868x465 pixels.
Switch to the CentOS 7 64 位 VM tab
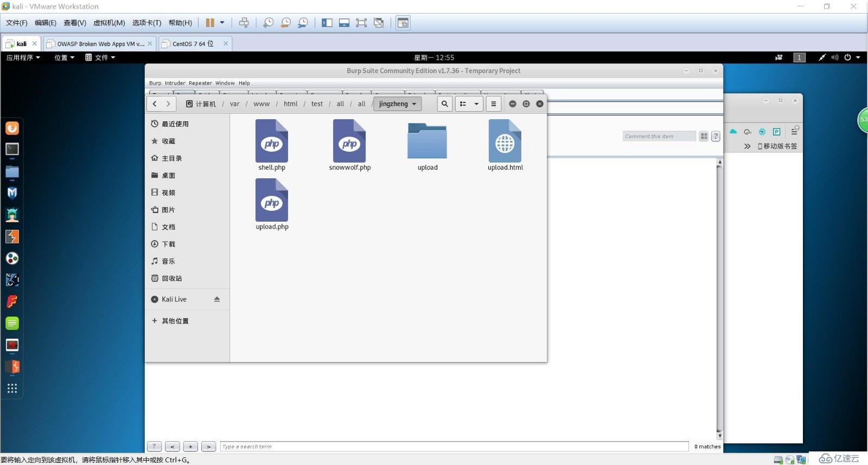[x=194, y=44]
